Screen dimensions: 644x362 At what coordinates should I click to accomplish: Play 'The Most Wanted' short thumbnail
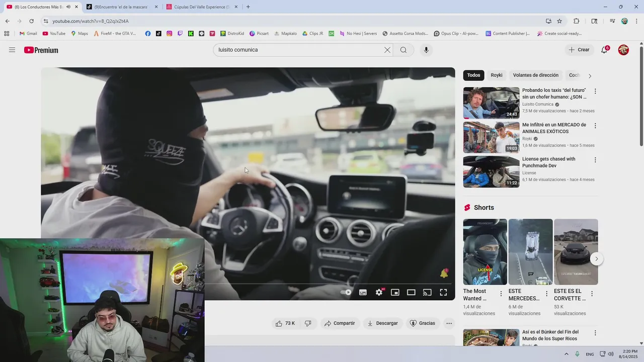pos(485,252)
